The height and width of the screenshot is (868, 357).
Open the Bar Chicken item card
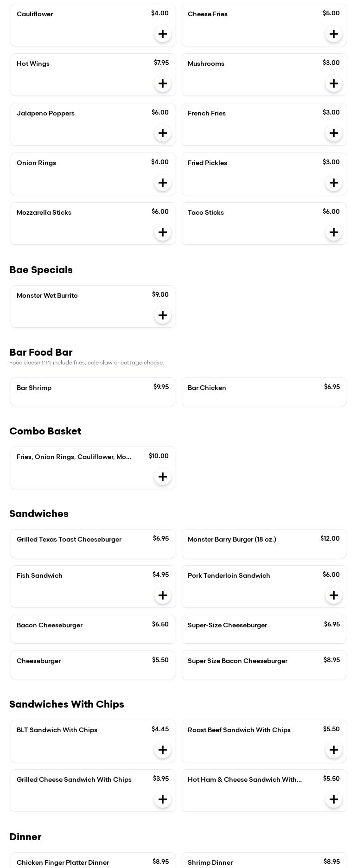coord(264,392)
